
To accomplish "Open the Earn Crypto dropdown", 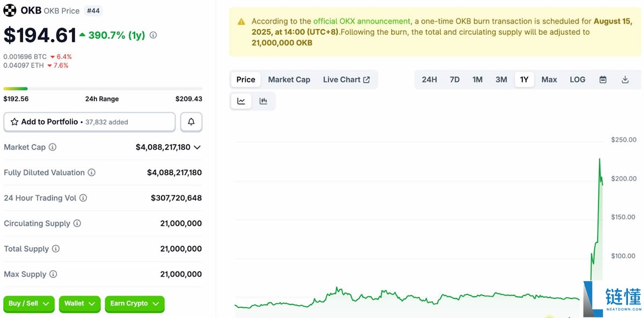I will tap(134, 304).
